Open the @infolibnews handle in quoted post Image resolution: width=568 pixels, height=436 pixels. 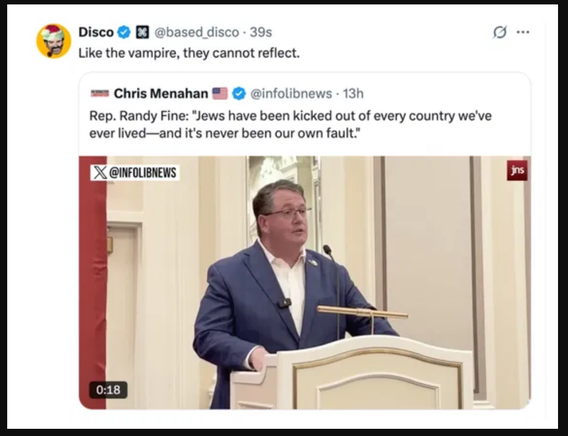coord(291,93)
